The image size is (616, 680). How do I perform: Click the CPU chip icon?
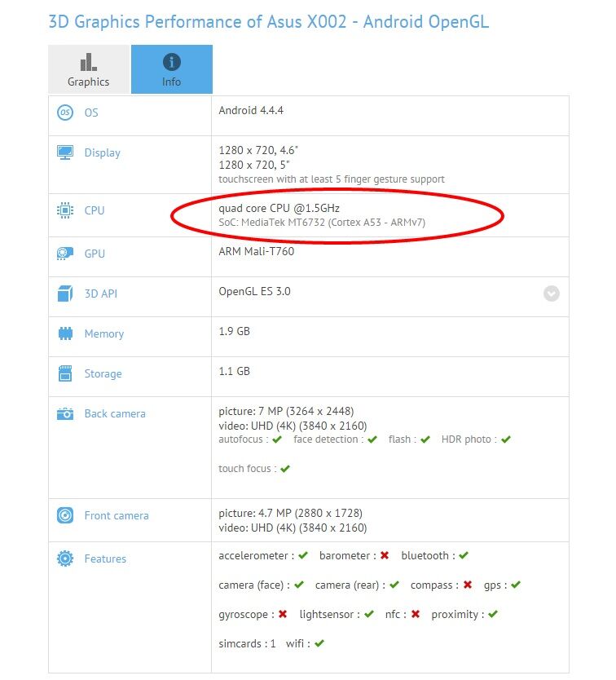point(65,210)
